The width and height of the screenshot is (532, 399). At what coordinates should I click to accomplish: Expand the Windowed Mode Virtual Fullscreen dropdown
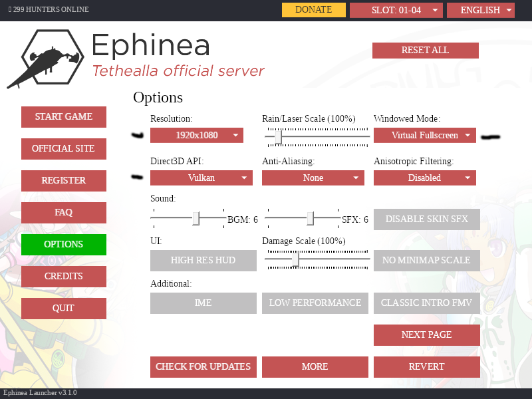pyautogui.click(x=425, y=135)
